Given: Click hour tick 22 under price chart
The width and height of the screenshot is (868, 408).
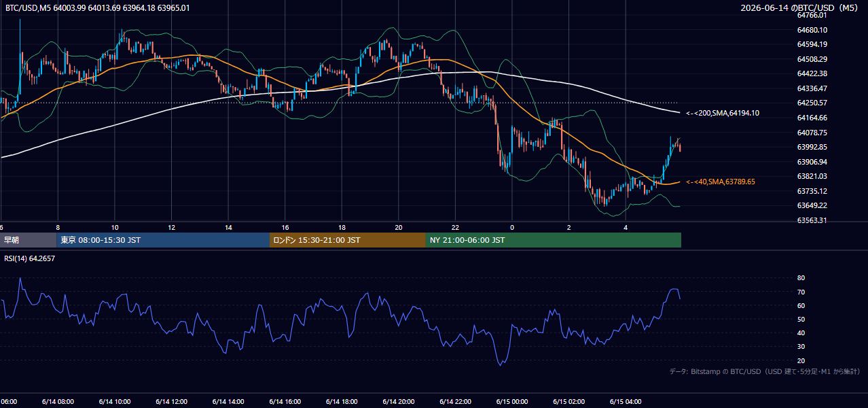Looking at the screenshot, I should 455,227.
